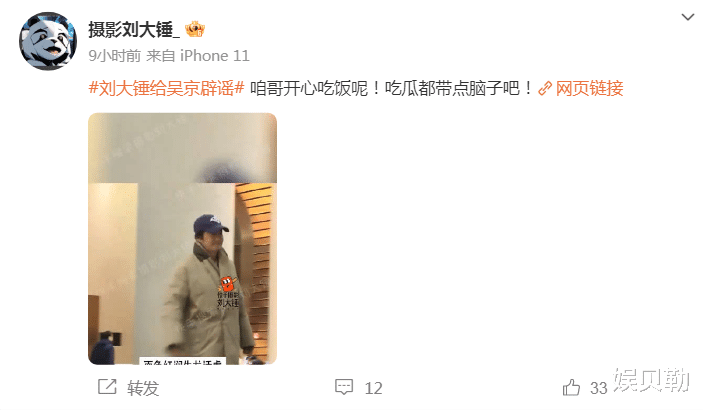Open the post timestamp 9小时前
Image resolution: width=703 pixels, height=410 pixels.
114,56
